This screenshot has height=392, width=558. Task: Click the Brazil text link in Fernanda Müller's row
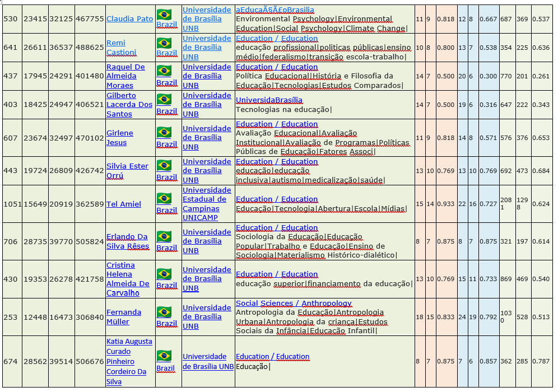pos(166,324)
